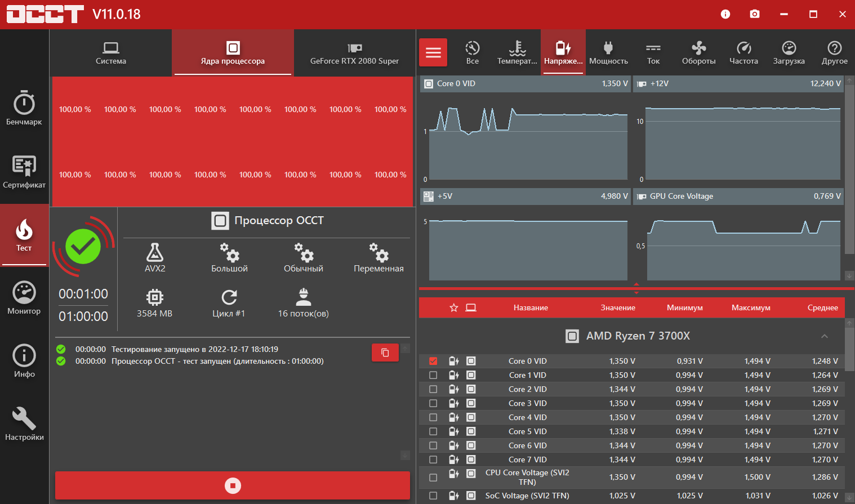The height and width of the screenshot is (504, 855).
Task: Sort table by Название column
Action: click(x=531, y=307)
